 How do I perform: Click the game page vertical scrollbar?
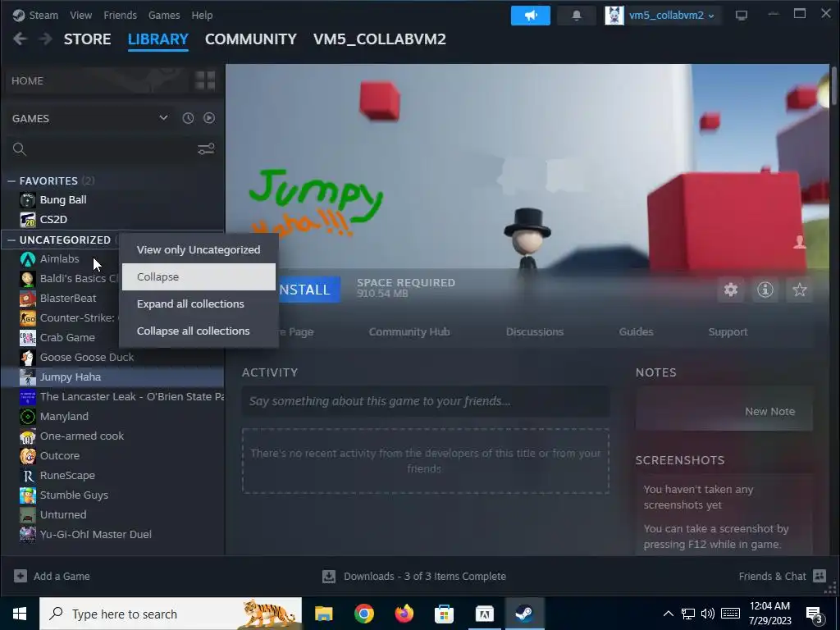833,86
